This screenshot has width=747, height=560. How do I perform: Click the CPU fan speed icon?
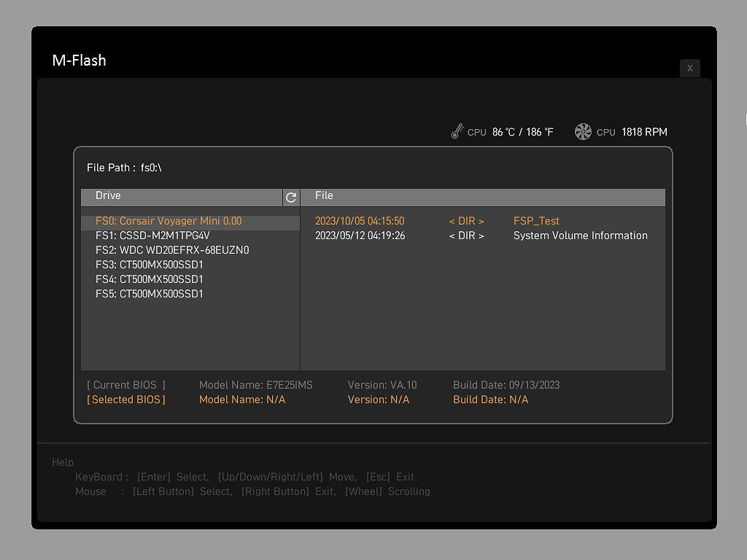[x=583, y=131]
